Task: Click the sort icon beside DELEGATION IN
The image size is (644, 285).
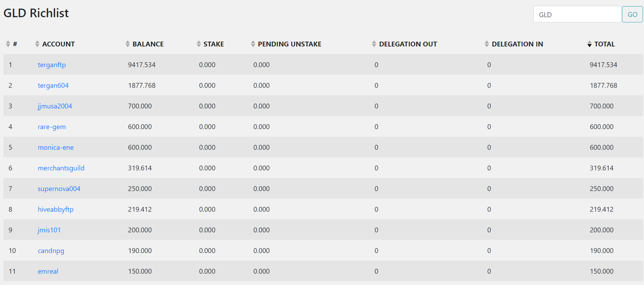Action: 487,44
